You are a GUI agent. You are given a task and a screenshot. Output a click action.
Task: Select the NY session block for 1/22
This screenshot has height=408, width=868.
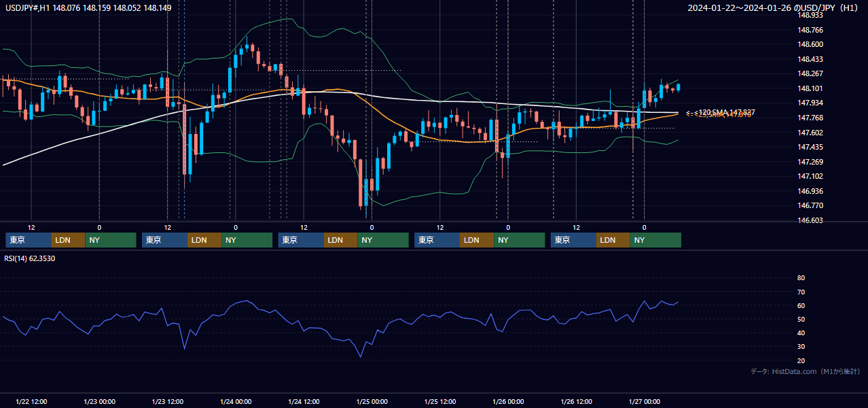[x=111, y=240]
